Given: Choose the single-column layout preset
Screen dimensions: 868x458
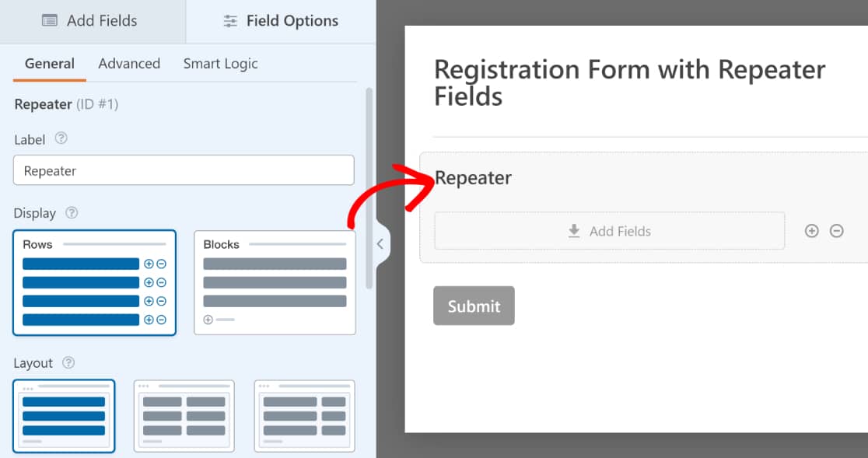Looking at the screenshot, I should click(64, 416).
